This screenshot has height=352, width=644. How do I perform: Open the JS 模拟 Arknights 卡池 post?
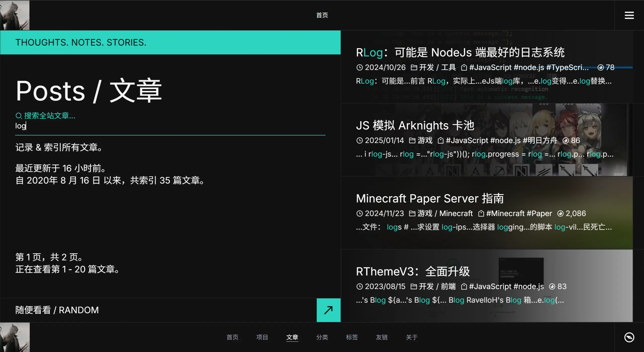coord(415,125)
